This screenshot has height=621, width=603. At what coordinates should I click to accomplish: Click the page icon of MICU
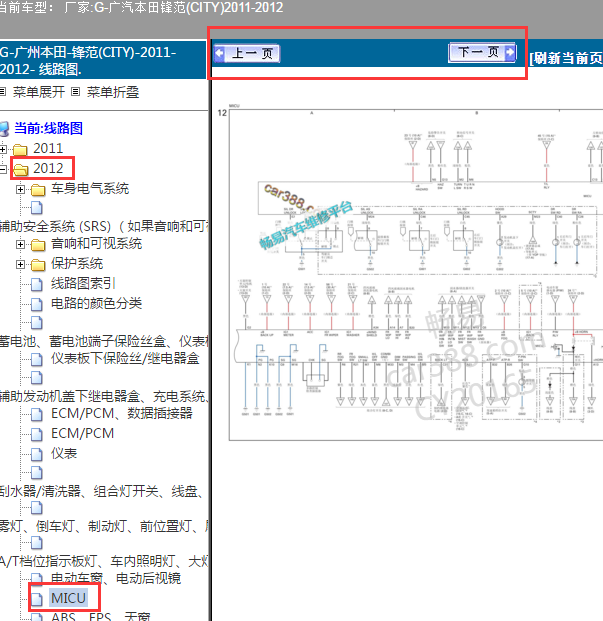[37, 599]
